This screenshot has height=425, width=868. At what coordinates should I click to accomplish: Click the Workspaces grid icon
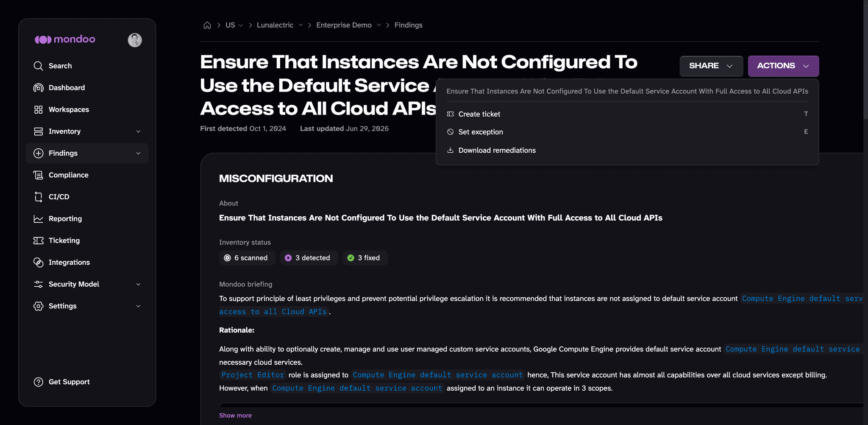click(x=38, y=109)
